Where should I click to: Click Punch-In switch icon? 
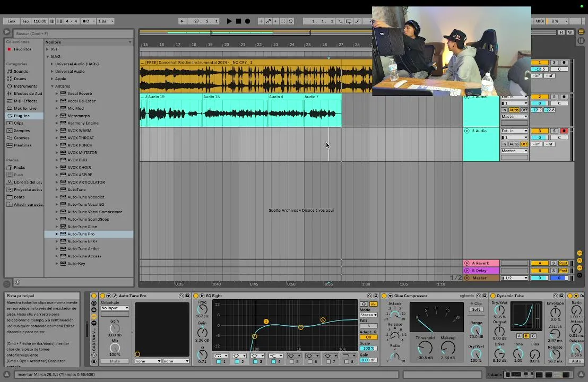point(340,21)
